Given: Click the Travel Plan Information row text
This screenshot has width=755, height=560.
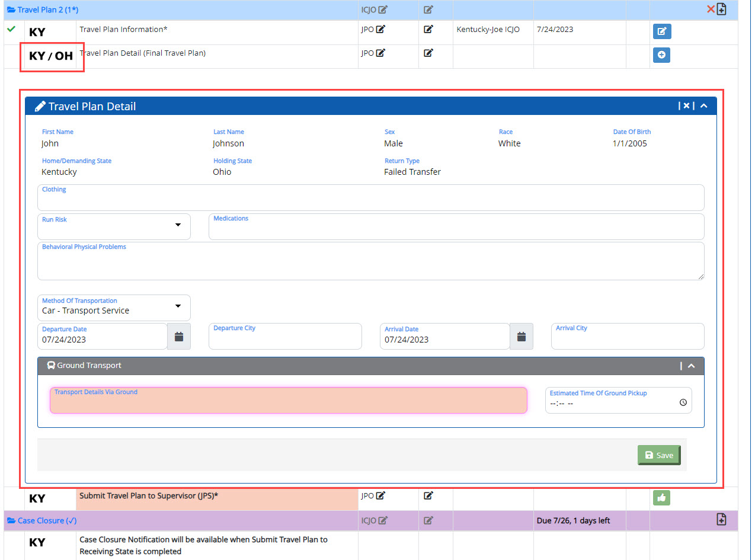Looking at the screenshot, I should coord(123,29).
